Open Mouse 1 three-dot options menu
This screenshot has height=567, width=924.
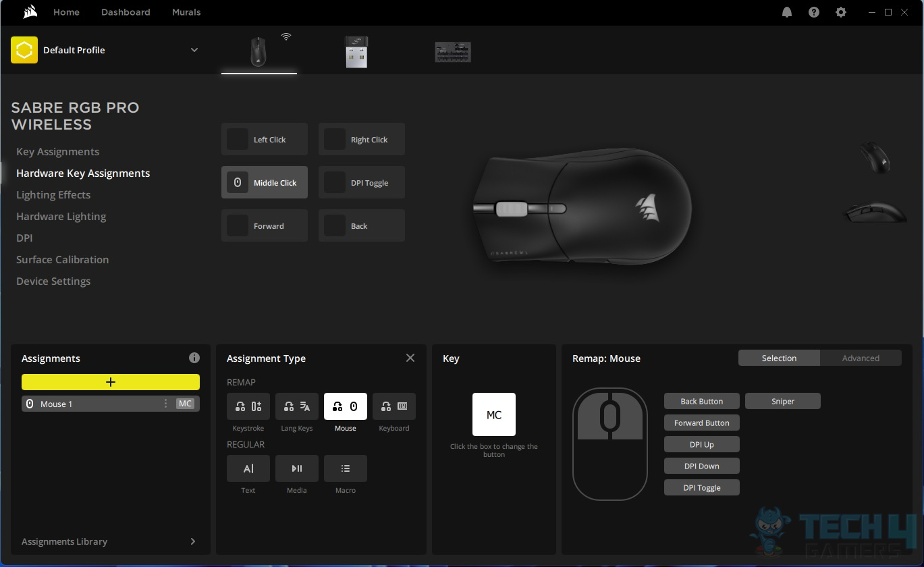(166, 404)
